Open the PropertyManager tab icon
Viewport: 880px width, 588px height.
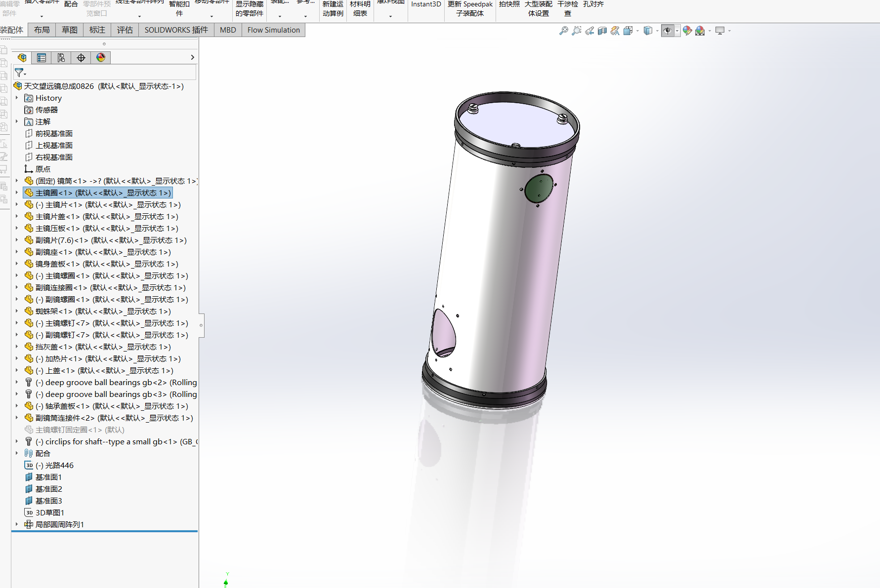(42, 58)
